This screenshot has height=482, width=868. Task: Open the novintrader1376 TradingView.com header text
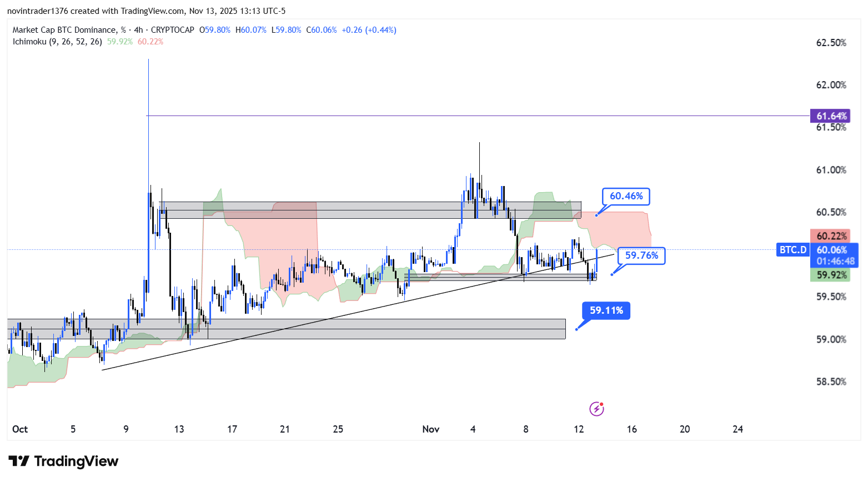point(146,11)
